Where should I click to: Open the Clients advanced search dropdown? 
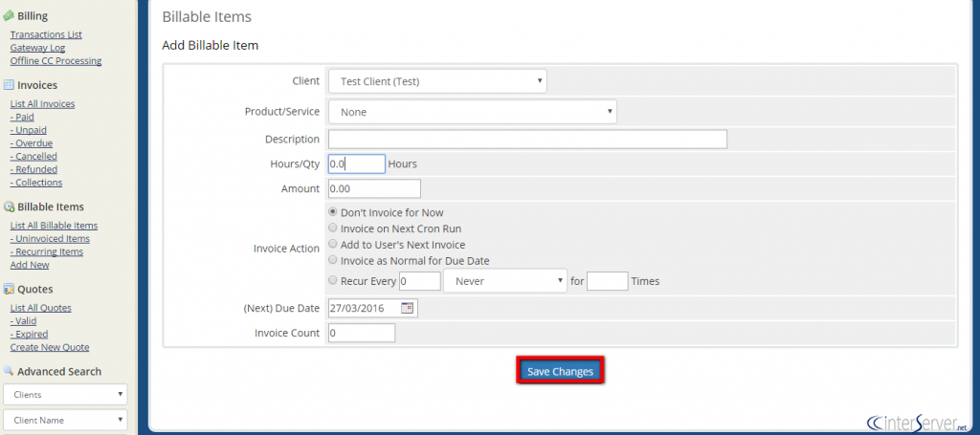click(65, 395)
